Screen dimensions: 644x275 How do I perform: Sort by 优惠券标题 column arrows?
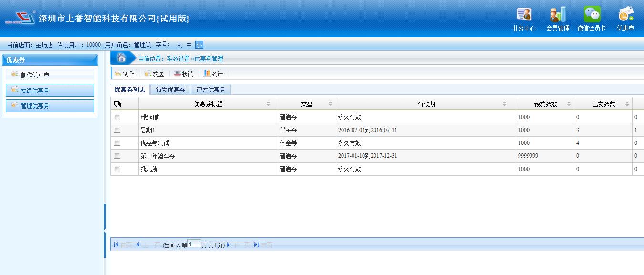coord(268,104)
